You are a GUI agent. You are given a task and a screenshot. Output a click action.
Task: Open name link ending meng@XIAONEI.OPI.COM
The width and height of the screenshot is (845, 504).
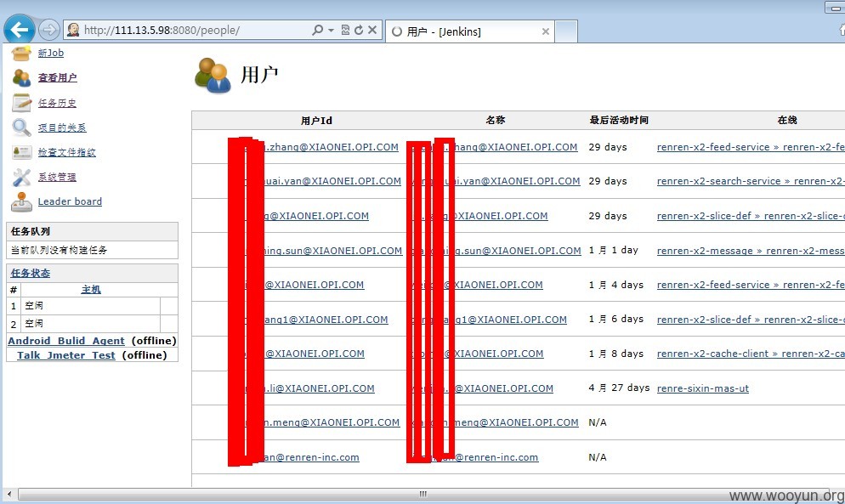click(x=516, y=422)
